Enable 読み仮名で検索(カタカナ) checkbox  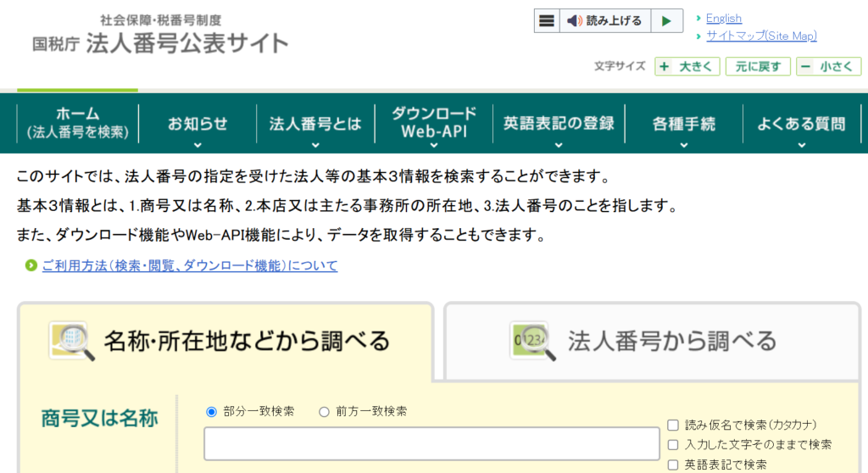pyautogui.click(x=673, y=426)
